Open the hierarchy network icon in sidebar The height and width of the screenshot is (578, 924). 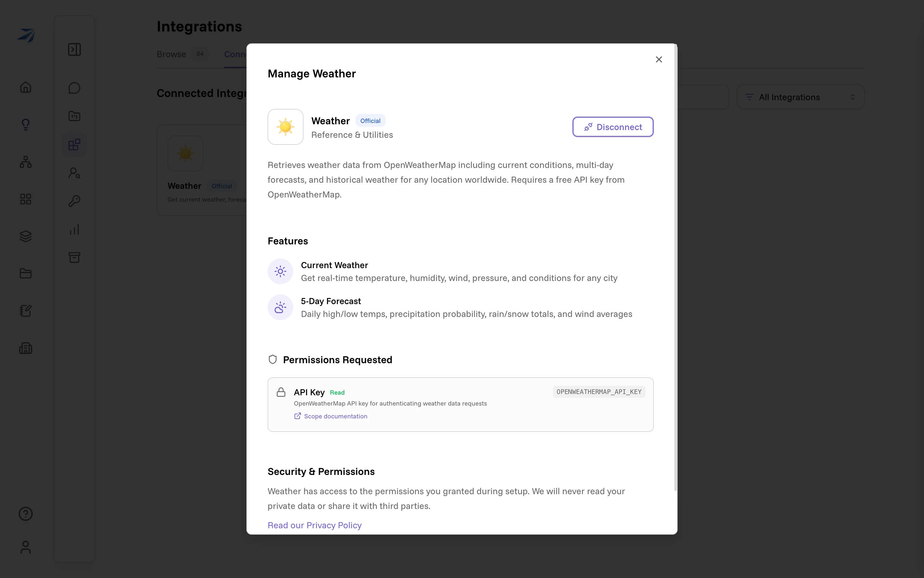coord(26,162)
